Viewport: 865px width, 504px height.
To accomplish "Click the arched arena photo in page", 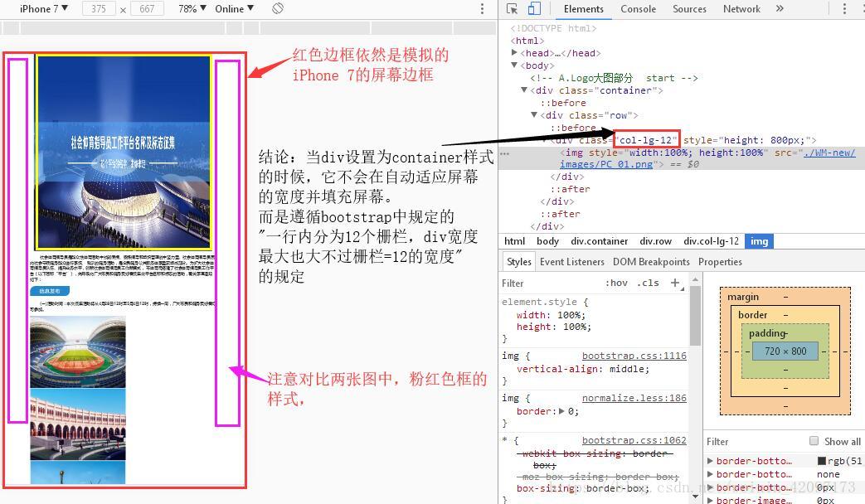I will tap(78, 424).
